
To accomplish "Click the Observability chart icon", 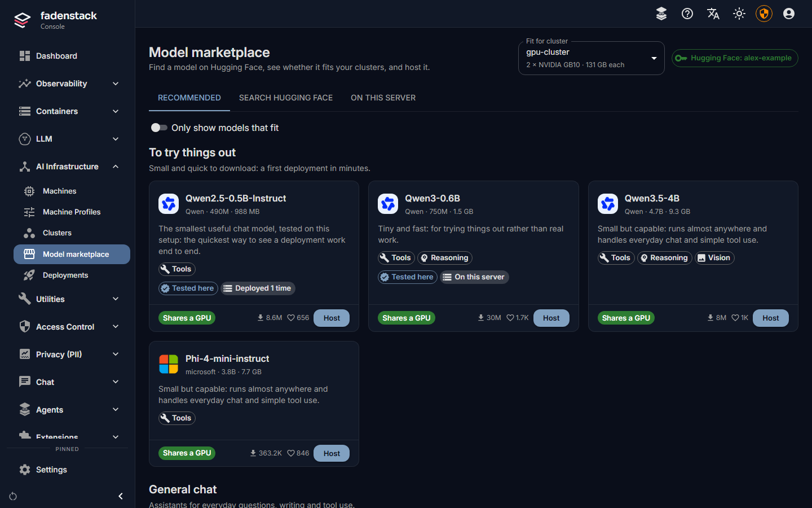I will click(x=25, y=84).
